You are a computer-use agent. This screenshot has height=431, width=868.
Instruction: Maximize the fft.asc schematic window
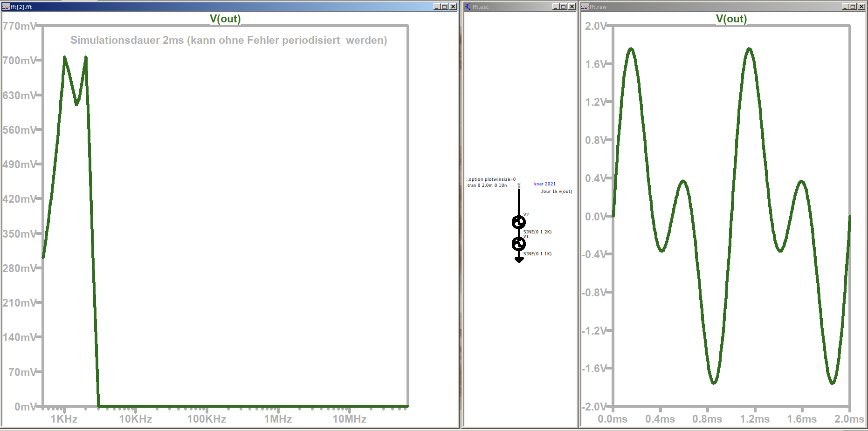coord(563,7)
